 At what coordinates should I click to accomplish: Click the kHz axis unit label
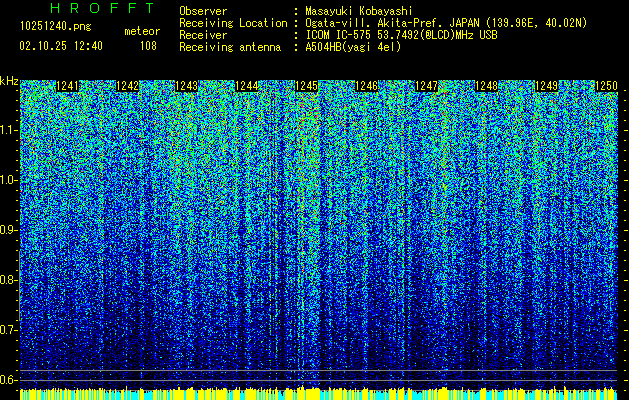[x=9, y=81]
